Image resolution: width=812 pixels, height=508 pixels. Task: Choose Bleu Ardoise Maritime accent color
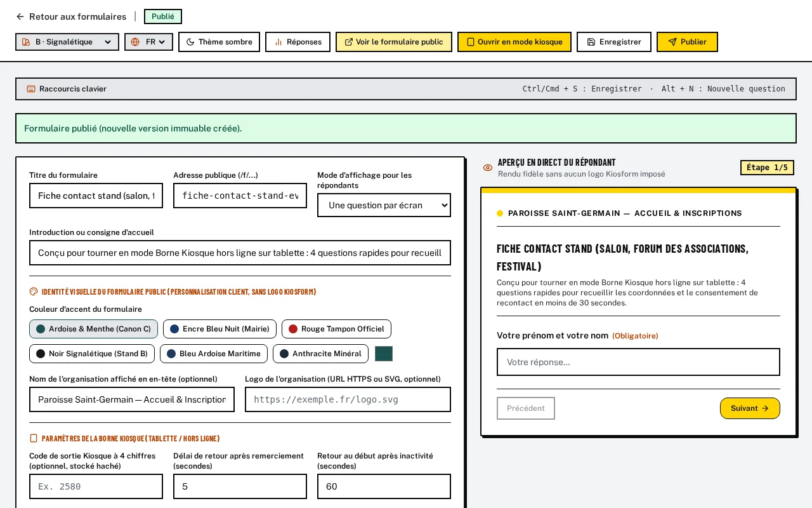click(214, 354)
